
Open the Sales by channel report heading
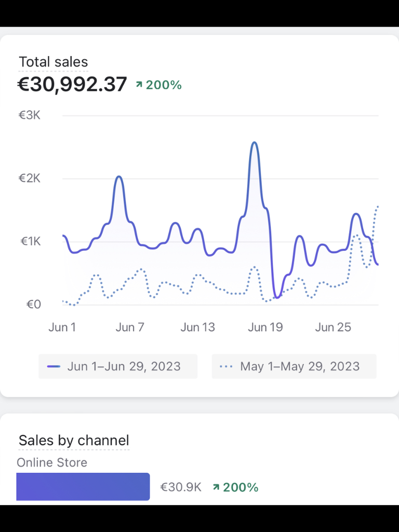pyautogui.click(x=74, y=441)
